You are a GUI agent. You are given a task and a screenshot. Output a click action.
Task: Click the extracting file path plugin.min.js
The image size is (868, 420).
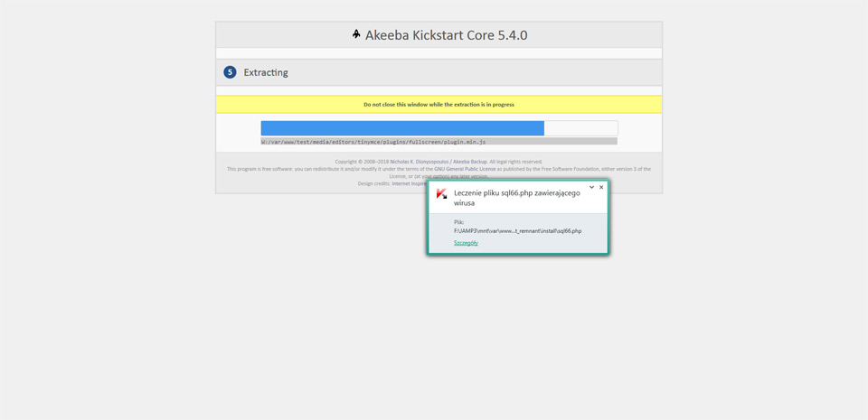[373, 142]
